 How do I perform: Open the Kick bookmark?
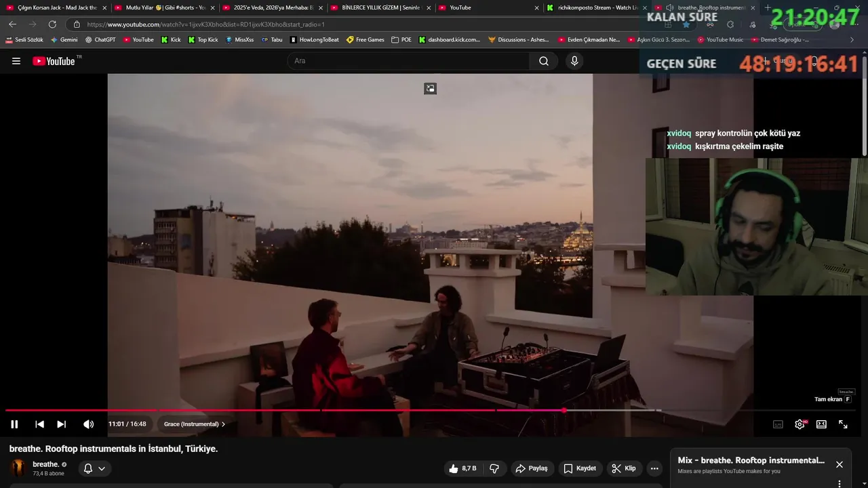(x=171, y=40)
